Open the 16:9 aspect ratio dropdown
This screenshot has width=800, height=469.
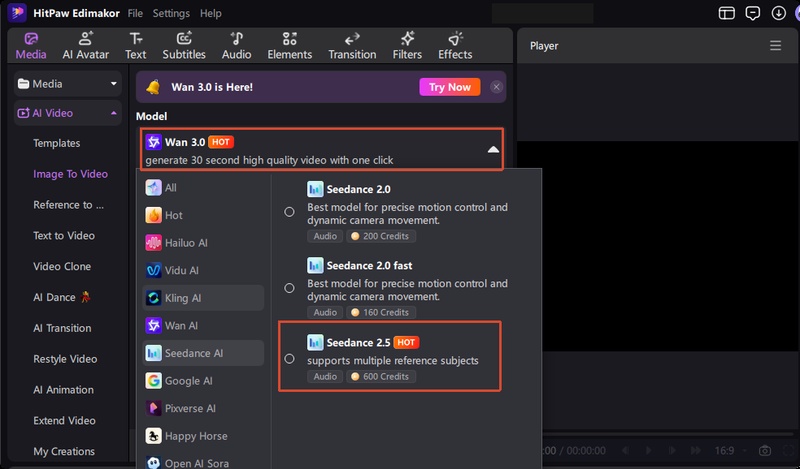point(730,451)
